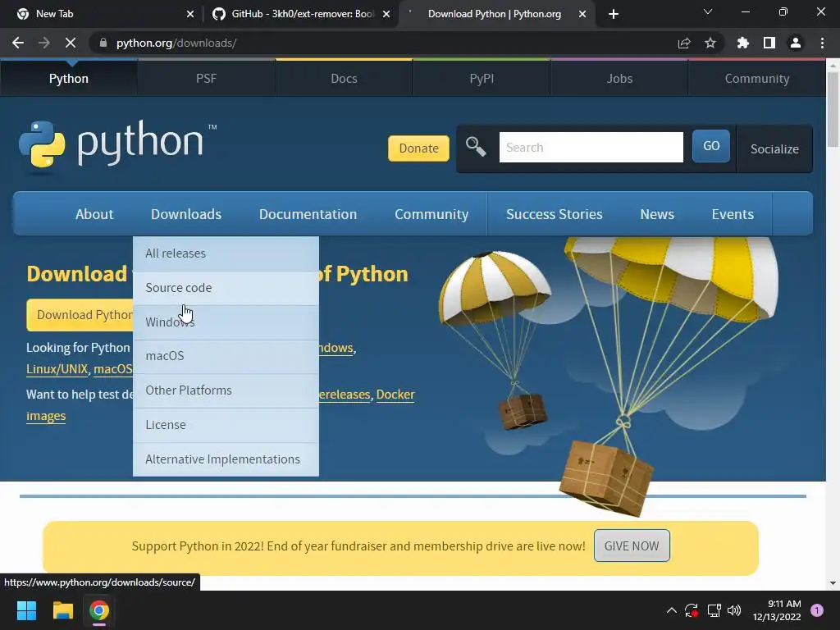Follow the Linux/UNIX link
The image size is (840, 630).
pos(57,369)
